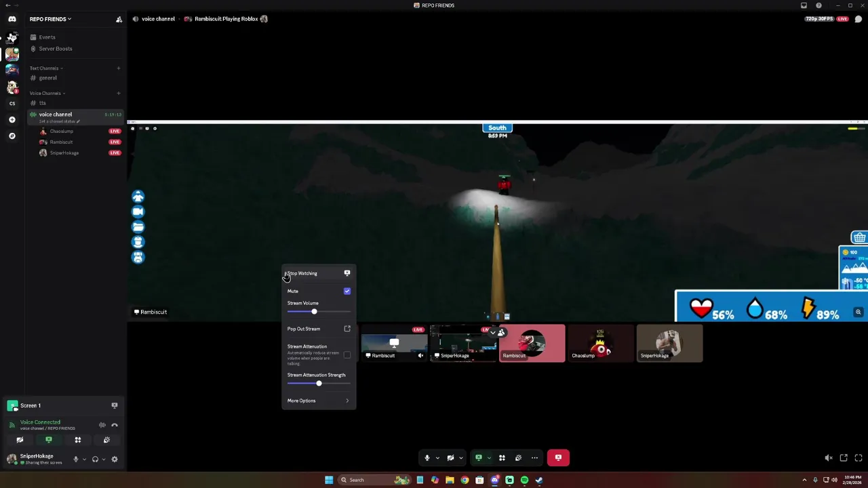Image resolution: width=868 pixels, height=488 pixels.
Task: Select Chaoslump in voice channel list
Action: (x=79, y=131)
